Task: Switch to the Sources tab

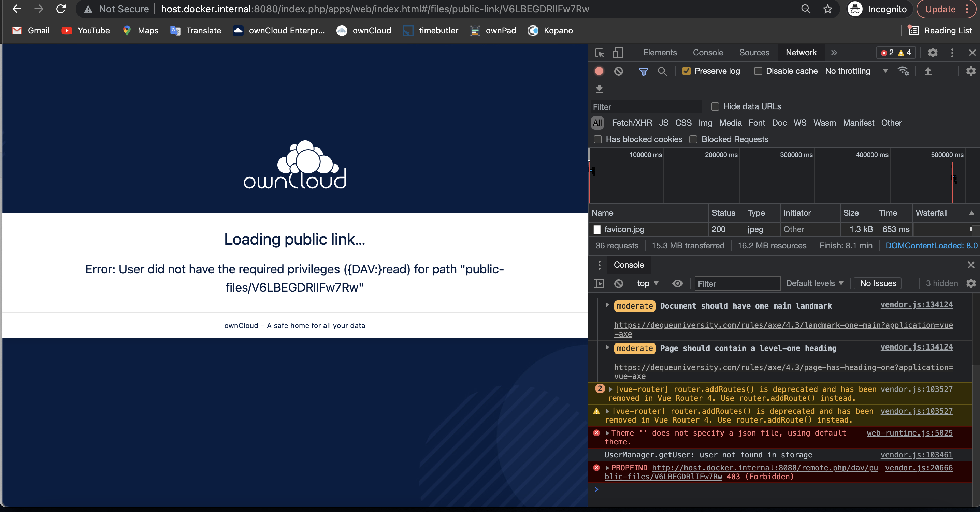Action: [x=754, y=53]
